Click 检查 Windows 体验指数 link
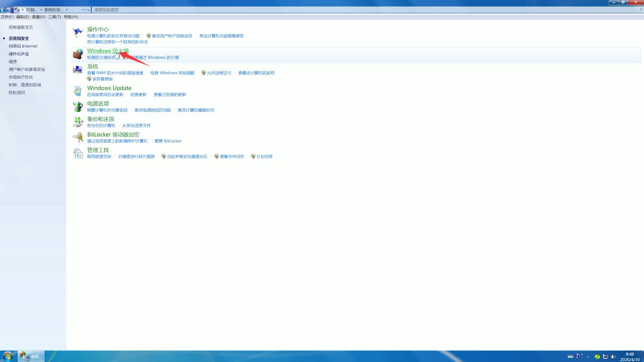644x362 pixels. click(x=172, y=73)
